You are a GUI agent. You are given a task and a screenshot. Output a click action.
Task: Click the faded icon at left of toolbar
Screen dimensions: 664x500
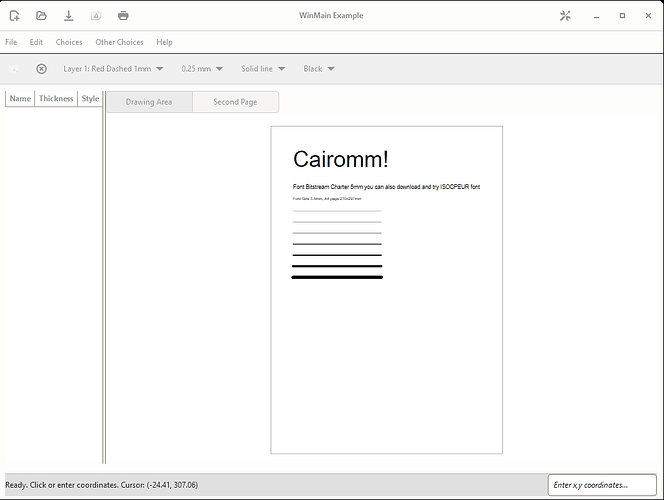14,69
